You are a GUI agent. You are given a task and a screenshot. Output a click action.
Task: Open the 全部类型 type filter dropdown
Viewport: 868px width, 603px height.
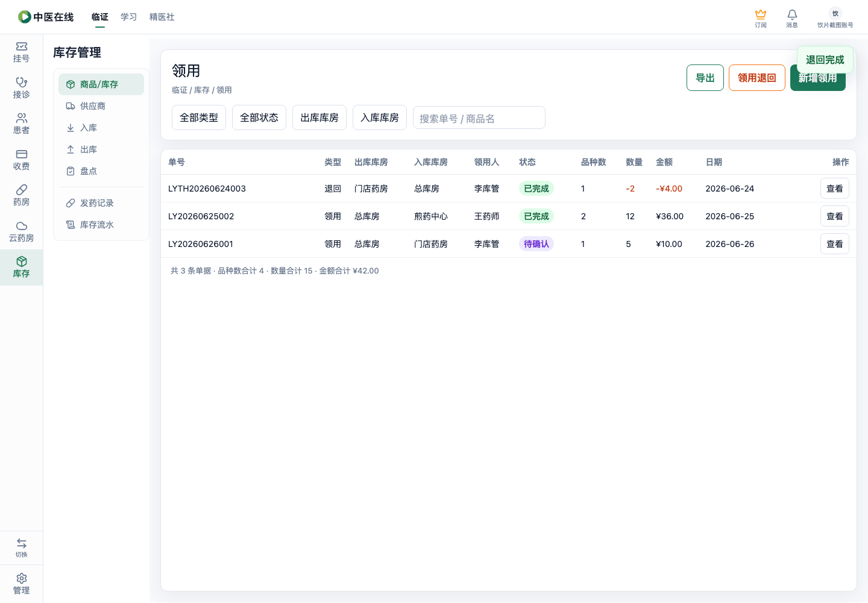[199, 117]
